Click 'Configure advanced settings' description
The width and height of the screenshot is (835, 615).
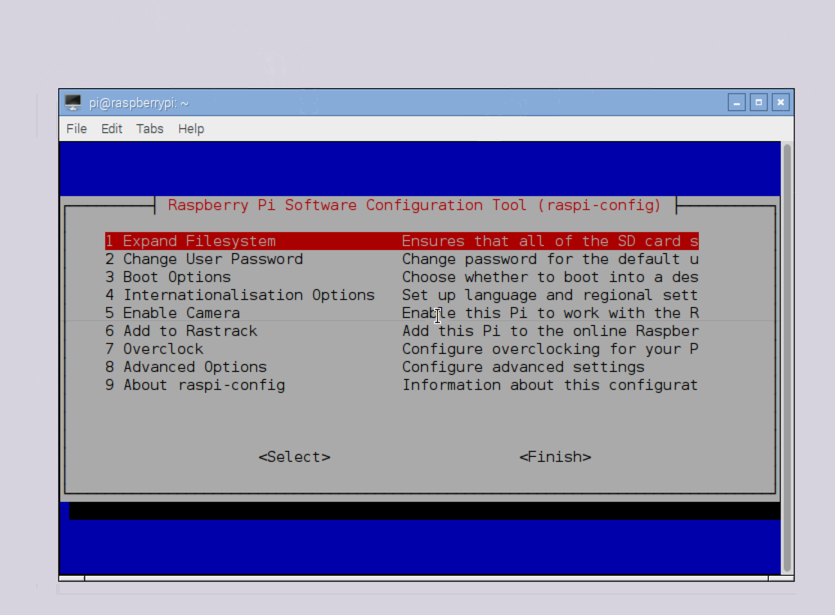[523, 367]
